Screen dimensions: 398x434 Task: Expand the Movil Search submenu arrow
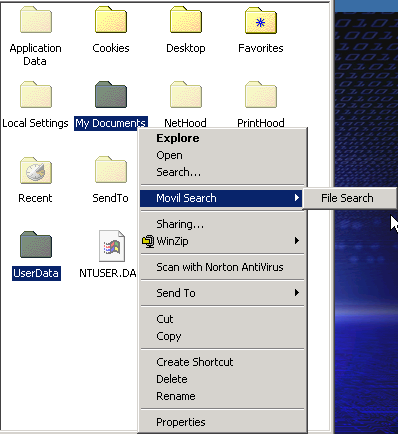click(x=297, y=198)
